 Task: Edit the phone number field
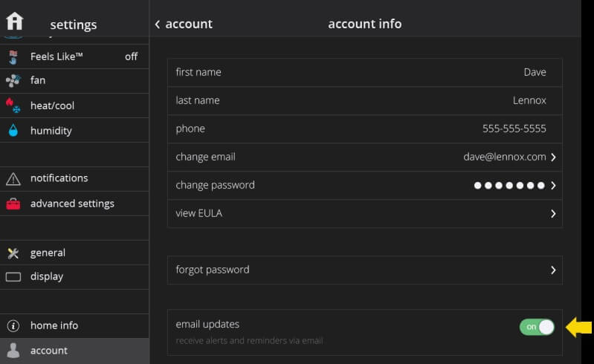tap(364, 129)
